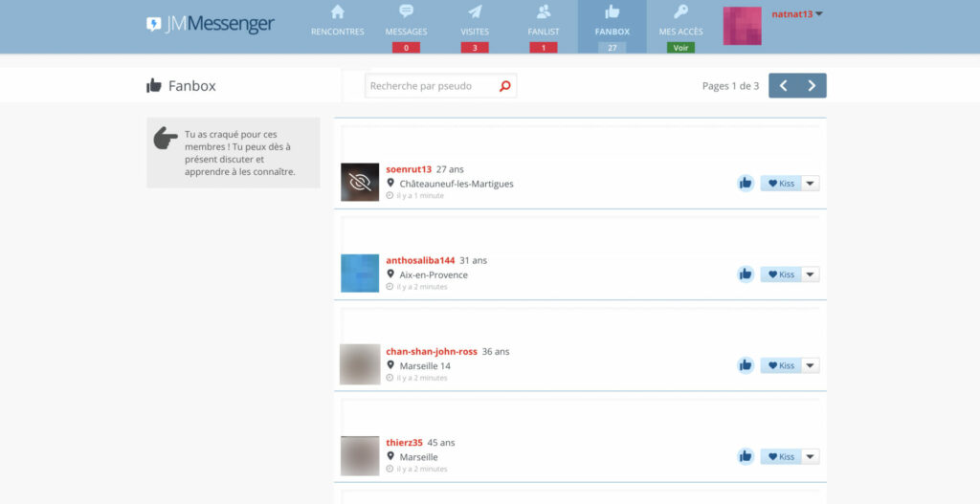Image resolution: width=980 pixels, height=504 pixels.
Task: Click 27 ans next to soenrut13
Action: point(450,169)
